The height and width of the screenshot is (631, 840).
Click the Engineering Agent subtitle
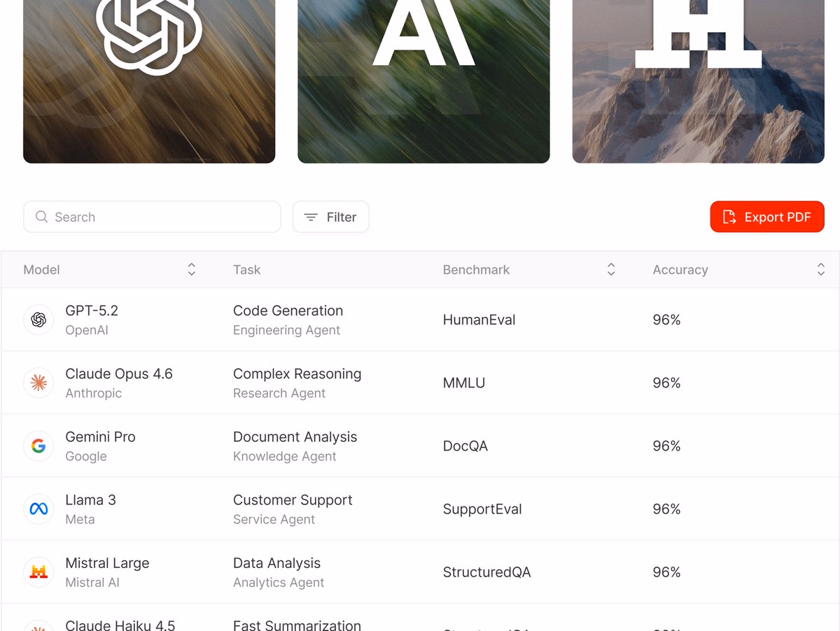coord(286,330)
